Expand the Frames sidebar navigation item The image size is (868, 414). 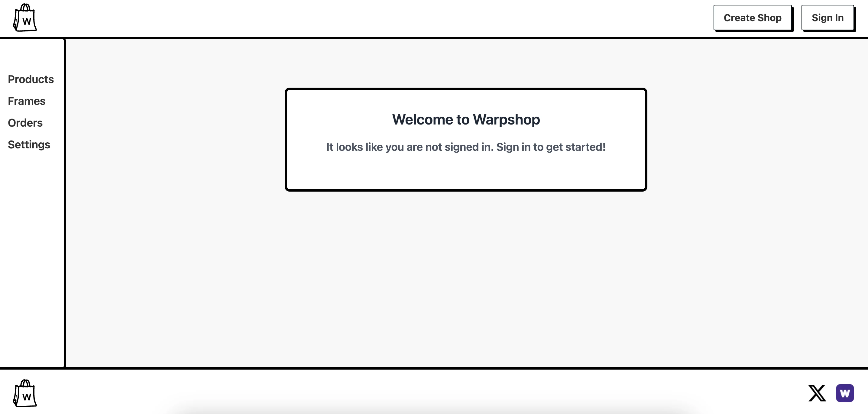(26, 101)
